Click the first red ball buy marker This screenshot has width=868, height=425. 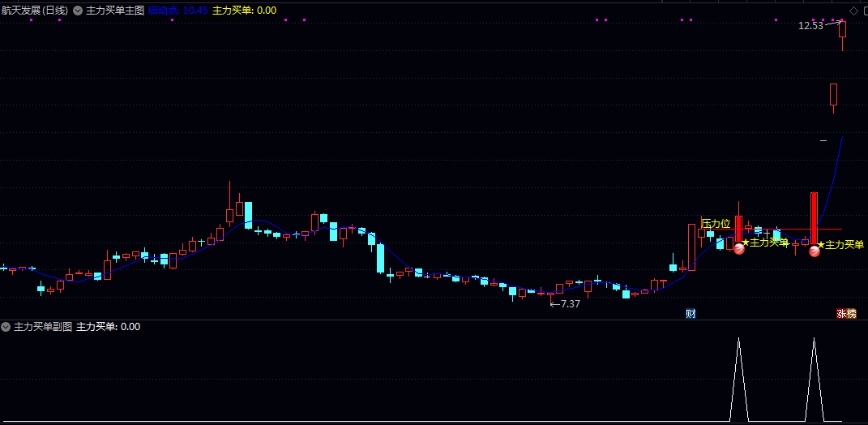coord(739,249)
